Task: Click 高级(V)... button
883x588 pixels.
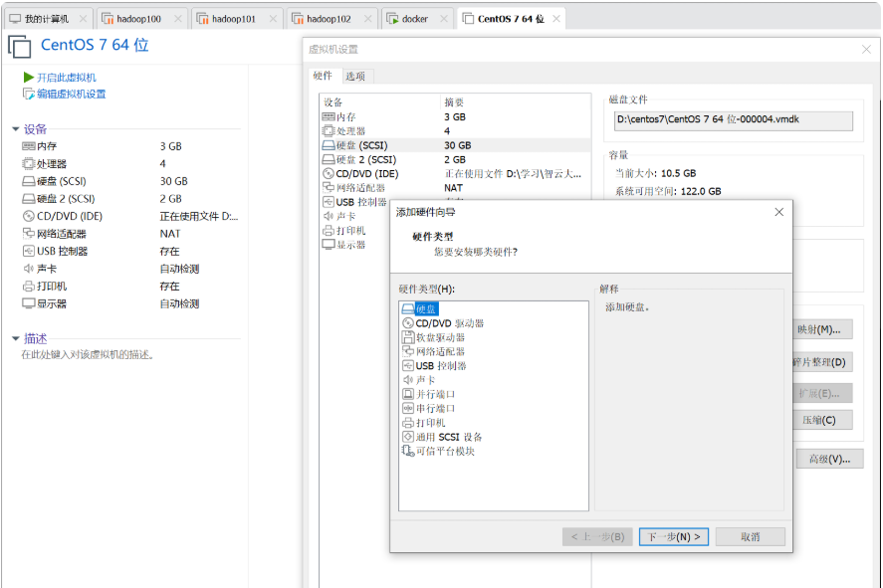Action: [x=828, y=460]
